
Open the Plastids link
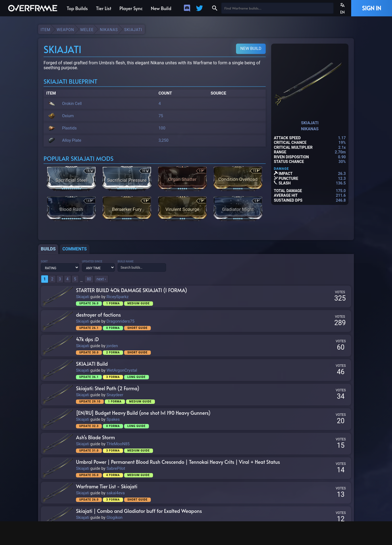[x=69, y=128]
